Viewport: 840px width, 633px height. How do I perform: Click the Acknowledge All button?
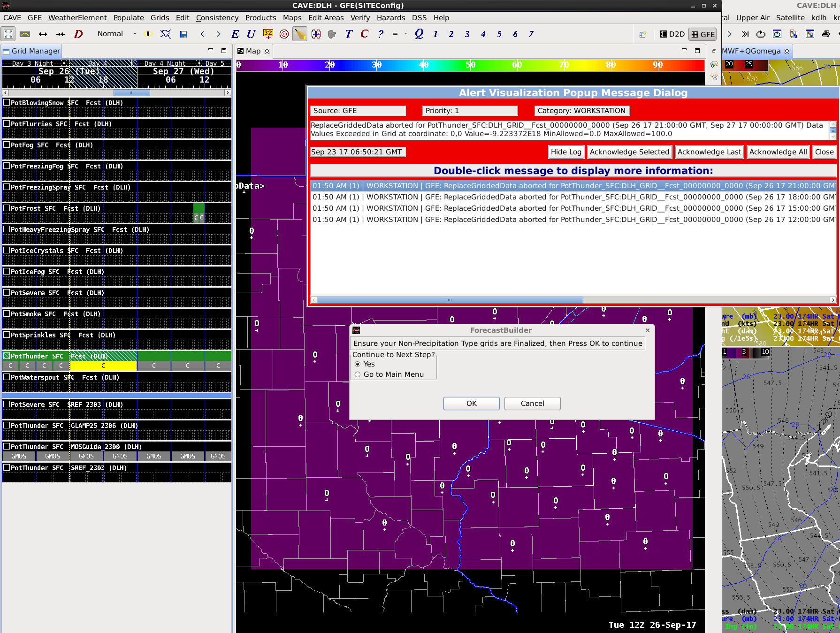coord(778,152)
